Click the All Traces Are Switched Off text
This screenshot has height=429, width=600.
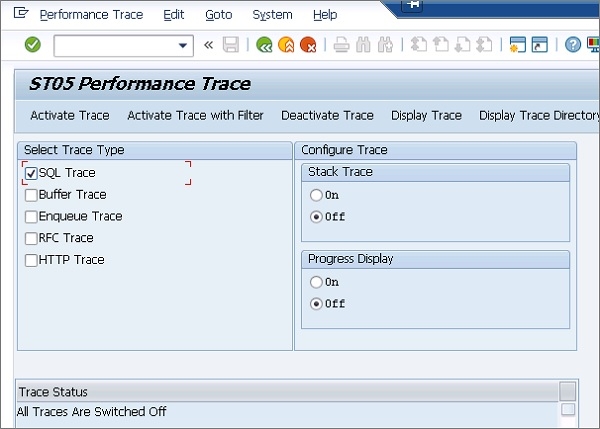tap(91, 411)
